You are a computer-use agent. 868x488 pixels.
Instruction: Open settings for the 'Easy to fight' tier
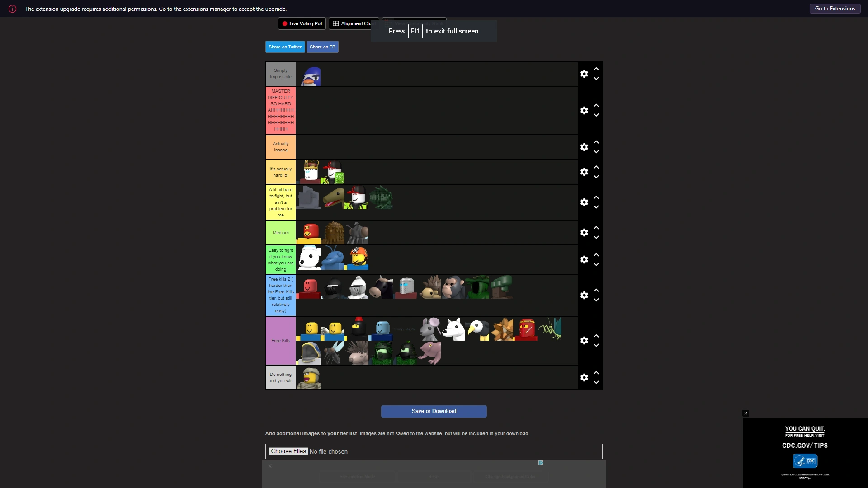tap(584, 260)
